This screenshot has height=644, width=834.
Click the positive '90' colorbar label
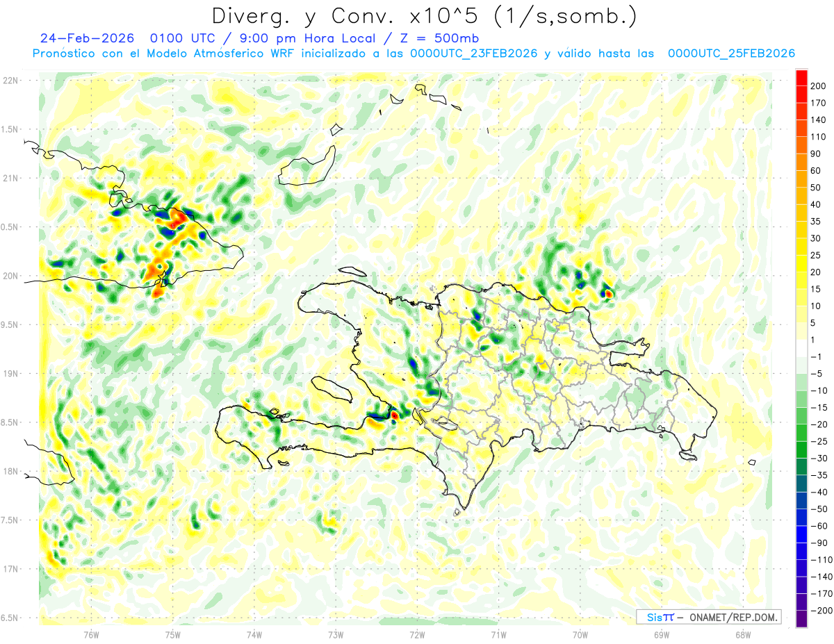pyautogui.click(x=815, y=154)
